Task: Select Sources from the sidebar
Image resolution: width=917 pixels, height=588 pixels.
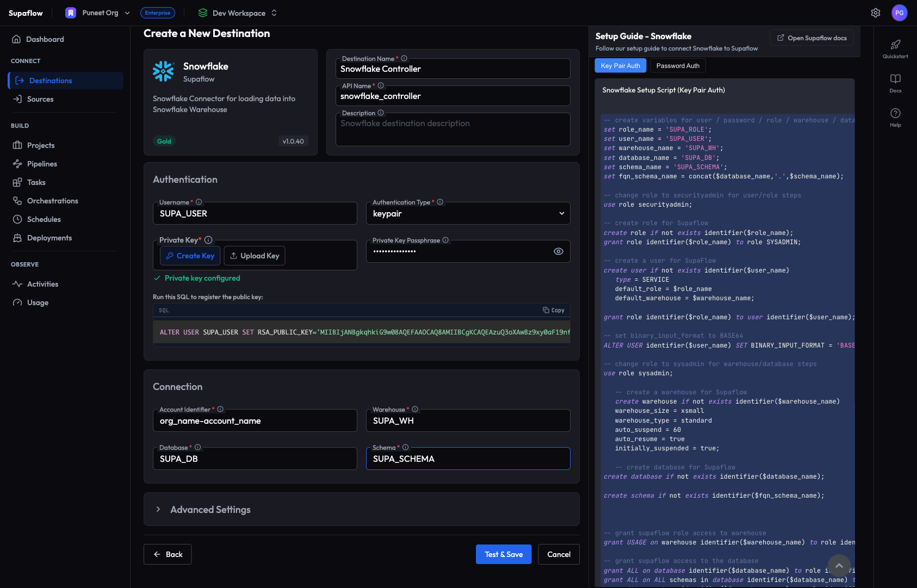Action: (x=40, y=99)
